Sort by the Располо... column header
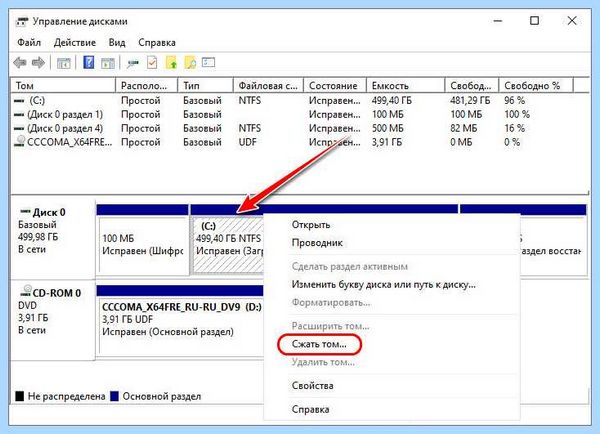This screenshot has width=600, height=434. (x=147, y=86)
